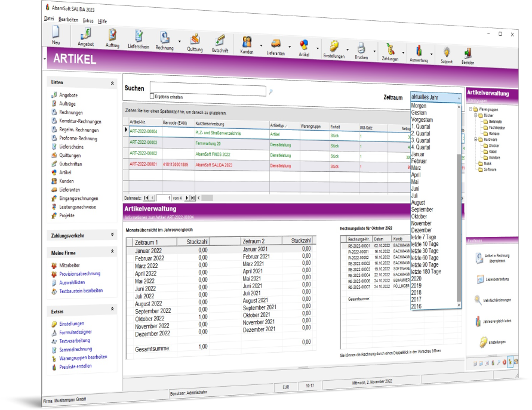Open the Extras menu

coord(88,21)
